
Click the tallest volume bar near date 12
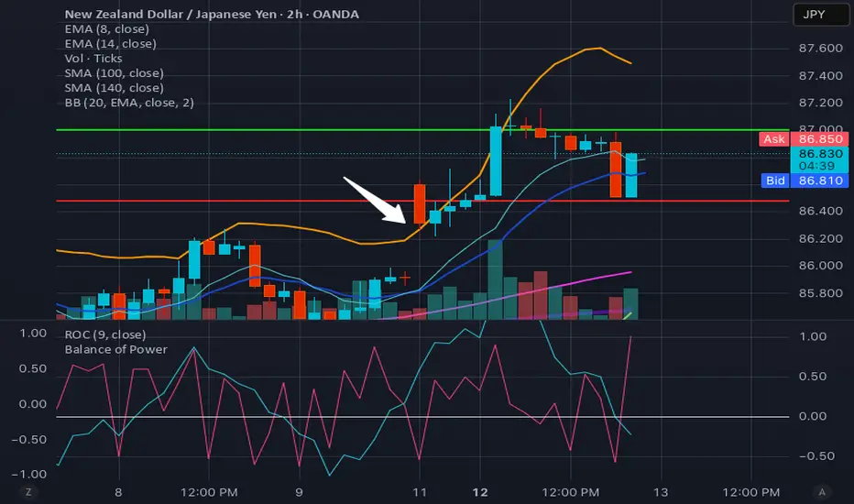(x=495, y=279)
